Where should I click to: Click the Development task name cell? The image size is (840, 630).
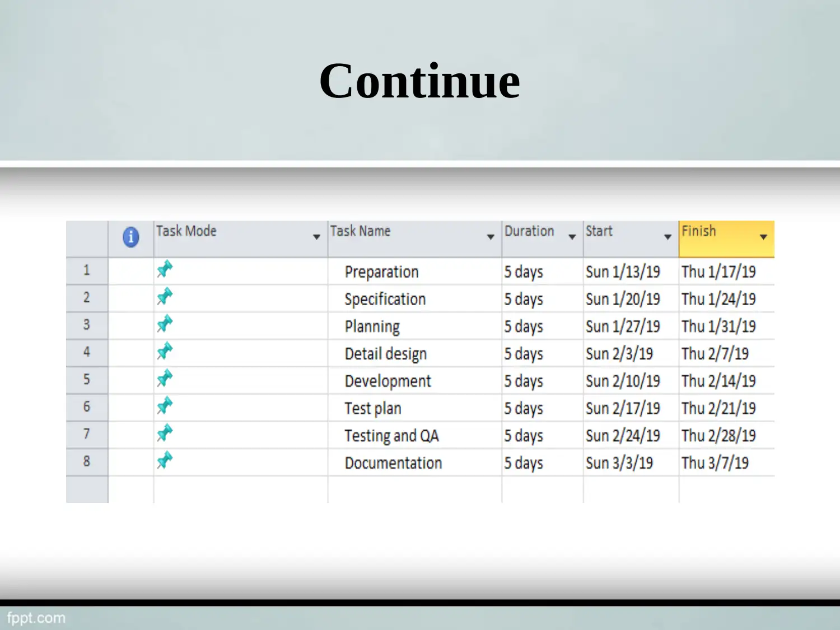pos(415,381)
